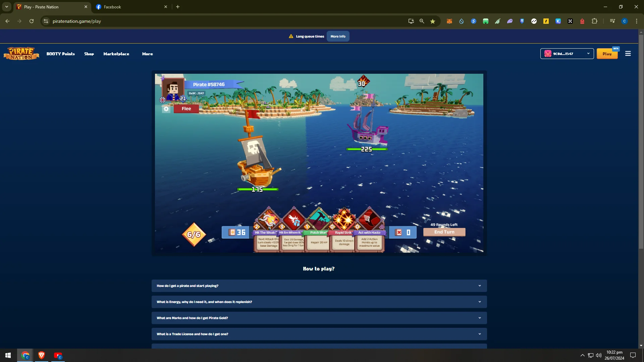Play the Act with Haste card
This screenshot has height=362, width=644.
370,230
